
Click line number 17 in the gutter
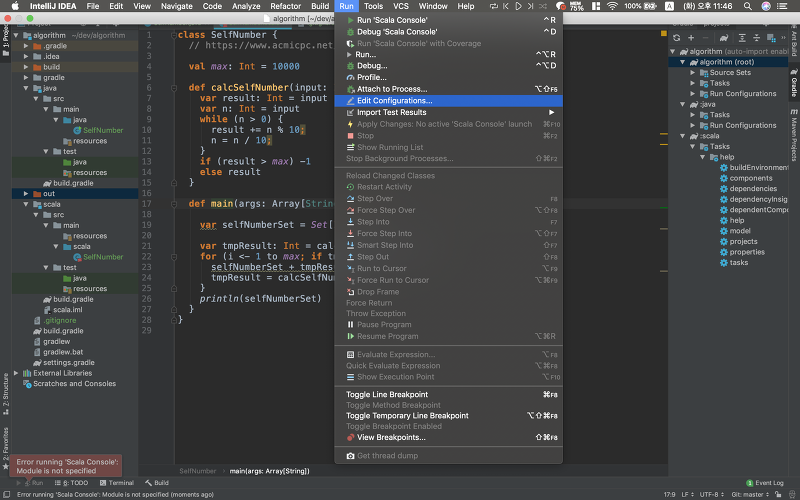coord(146,204)
